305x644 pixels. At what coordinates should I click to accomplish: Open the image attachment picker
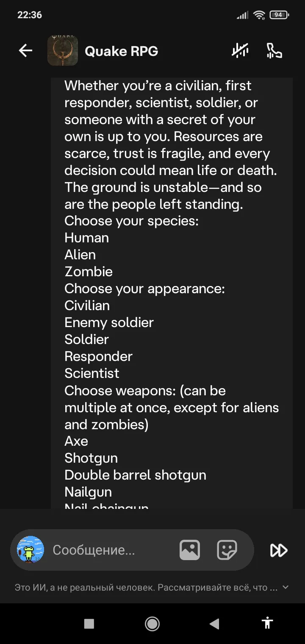[189, 550]
